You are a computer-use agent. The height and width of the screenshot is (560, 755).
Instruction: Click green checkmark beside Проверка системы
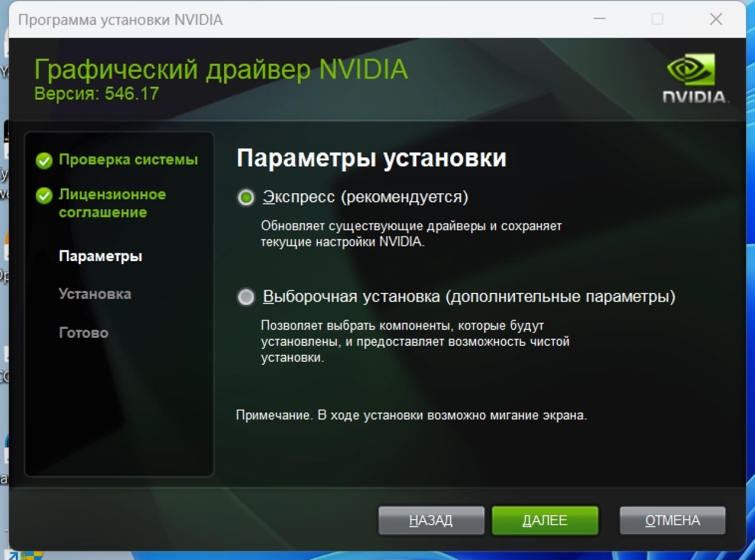44,161
